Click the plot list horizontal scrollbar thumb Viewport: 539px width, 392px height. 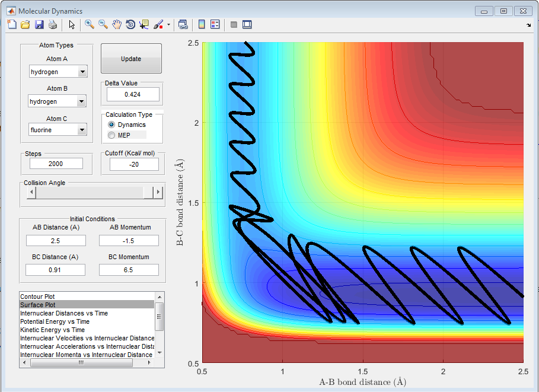click(x=81, y=363)
